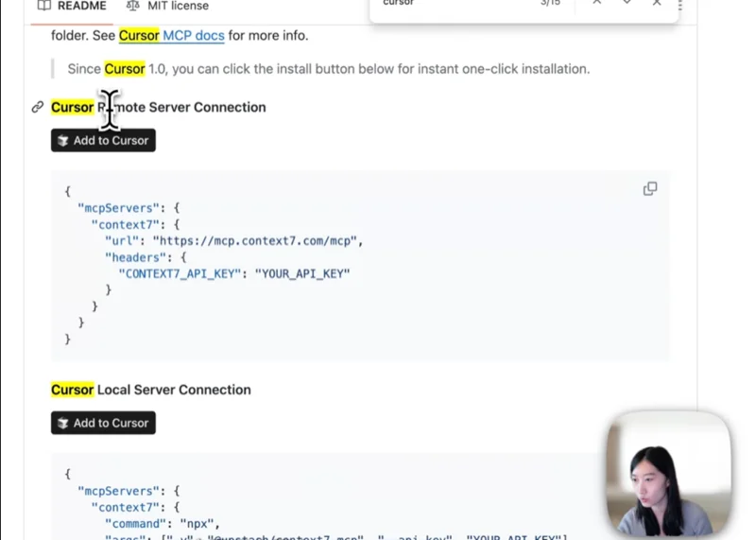This screenshot has width=756, height=540.
Task: Click "context7" in the remote connection block
Action: pyautogui.click(x=126, y=224)
